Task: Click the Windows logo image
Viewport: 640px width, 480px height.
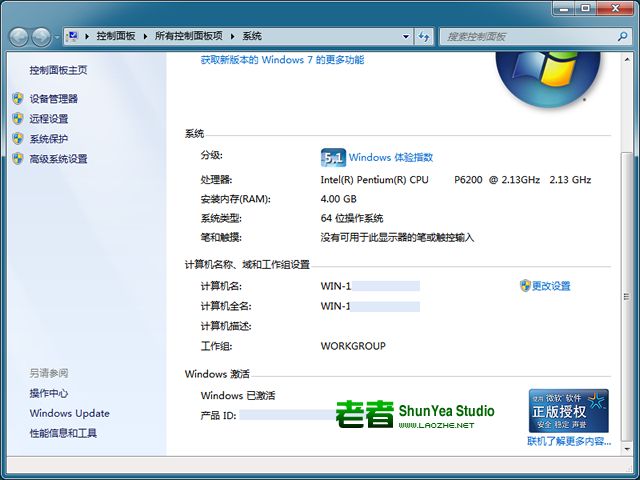Action: coord(548,80)
